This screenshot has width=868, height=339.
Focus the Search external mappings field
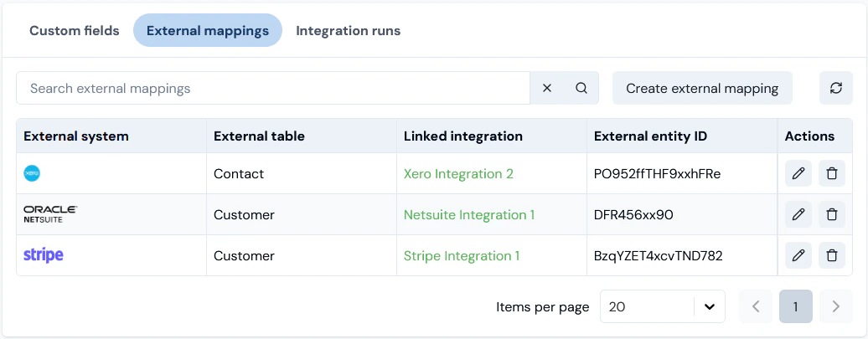click(x=273, y=88)
